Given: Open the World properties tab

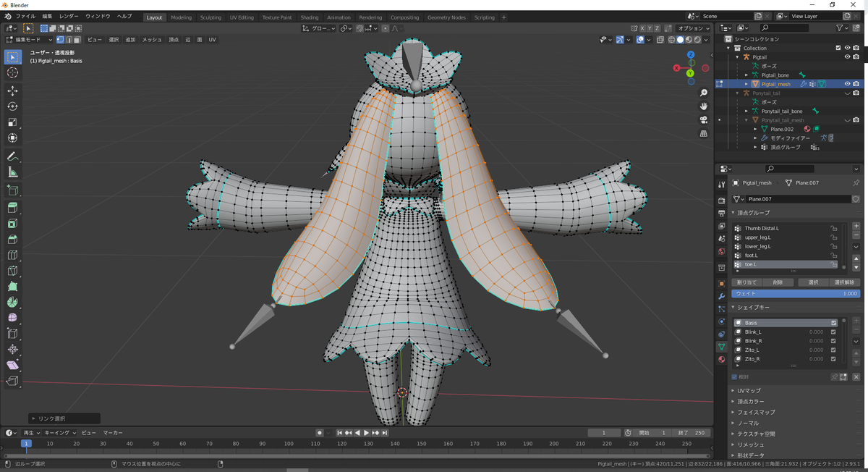Looking at the screenshot, I should click(721, 251).
